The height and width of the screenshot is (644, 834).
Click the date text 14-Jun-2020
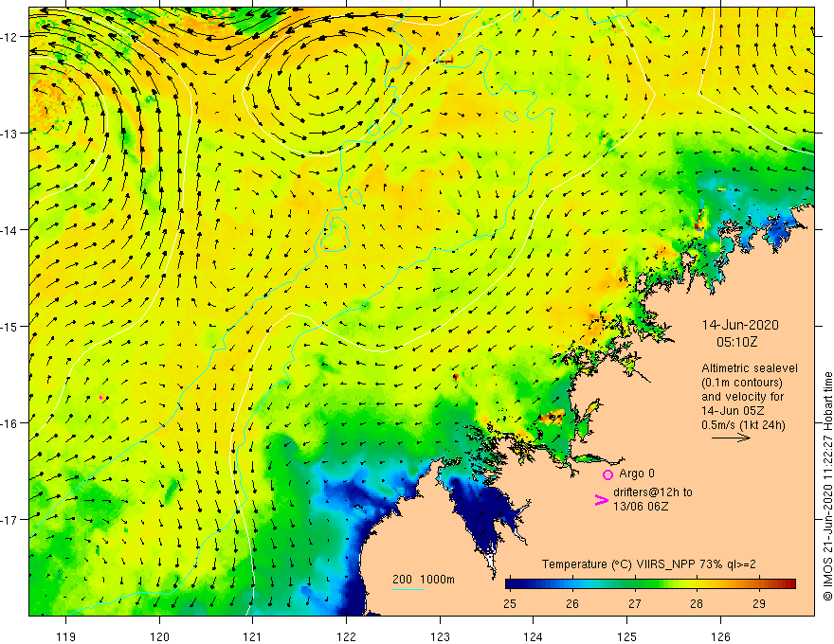(x=740, y=325)
